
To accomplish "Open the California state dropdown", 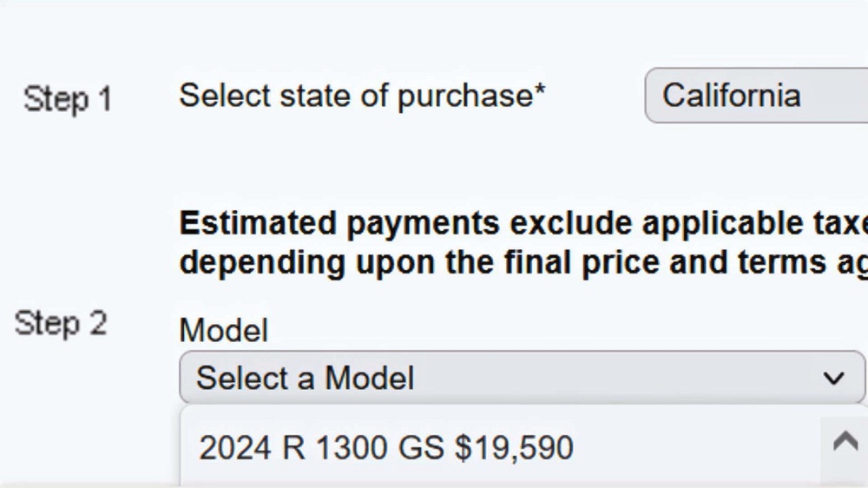I will (755, 96).
